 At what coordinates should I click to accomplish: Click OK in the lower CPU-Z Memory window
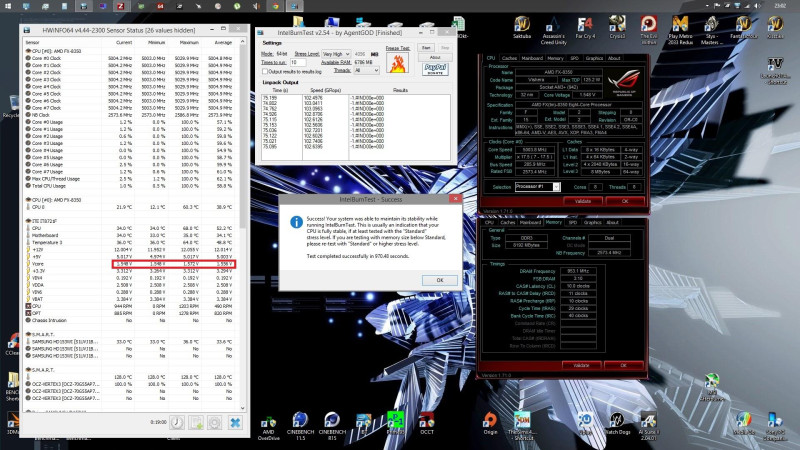623,365
